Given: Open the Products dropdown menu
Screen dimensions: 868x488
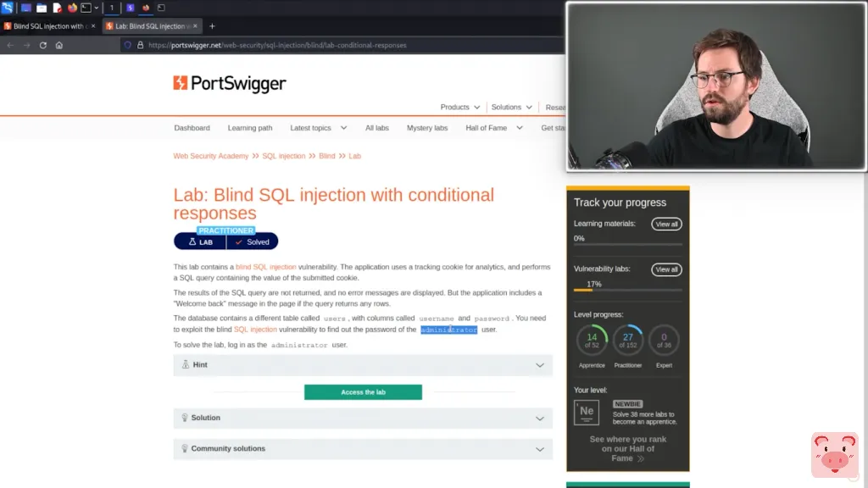Looking at the screenshot, I should pyautogui.click(x=459, y=108).
